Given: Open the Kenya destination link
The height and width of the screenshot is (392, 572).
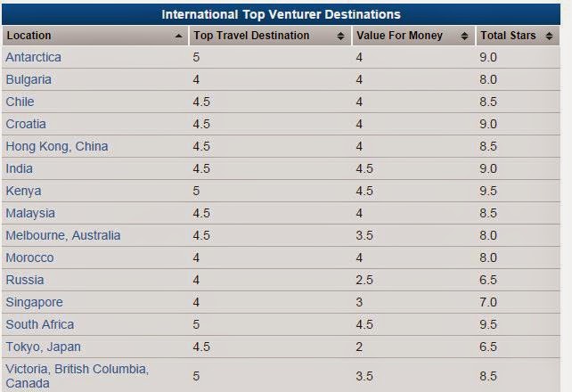Looking at the screenshot, I should (x=23, y=191).
